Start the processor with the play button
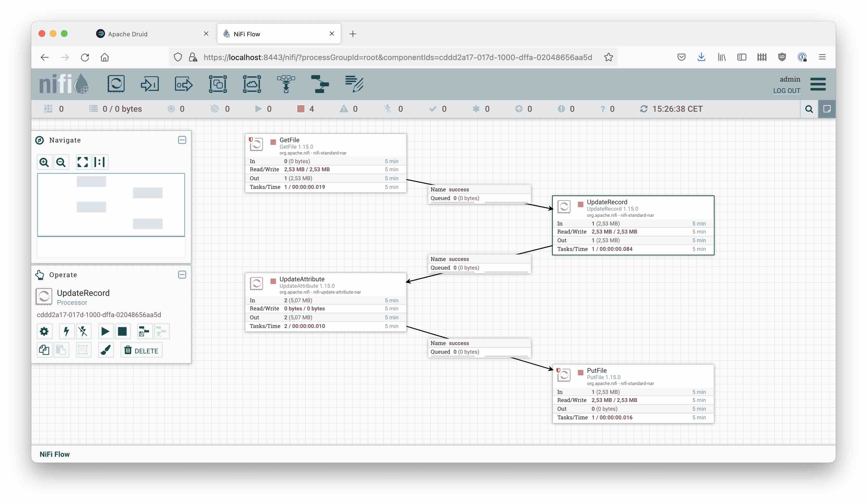Viewport: 867px width, 504px height. (x=105, y=331)
